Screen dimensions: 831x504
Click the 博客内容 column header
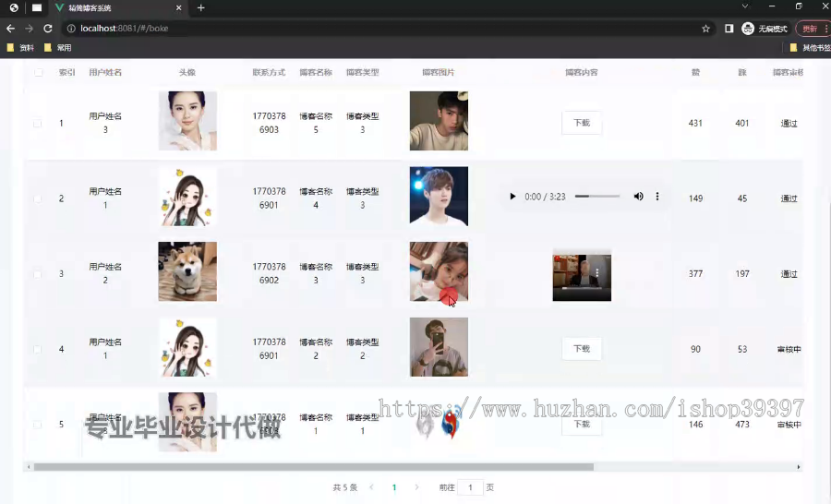582,73
